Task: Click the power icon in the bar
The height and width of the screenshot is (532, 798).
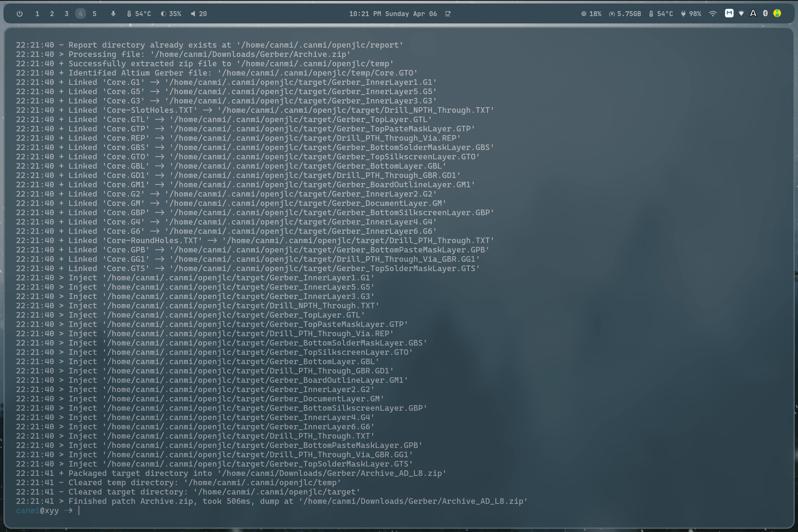Action: tap(20, 14)
